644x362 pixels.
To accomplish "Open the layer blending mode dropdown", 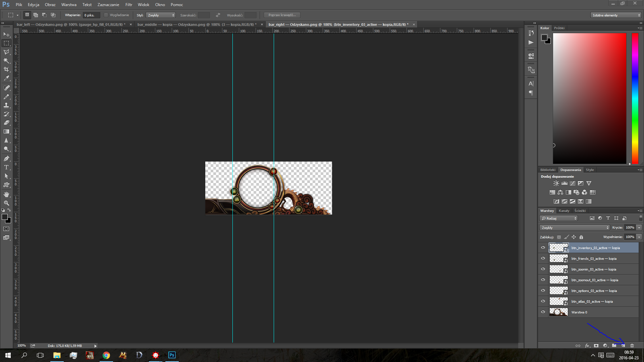I will 575,228.
